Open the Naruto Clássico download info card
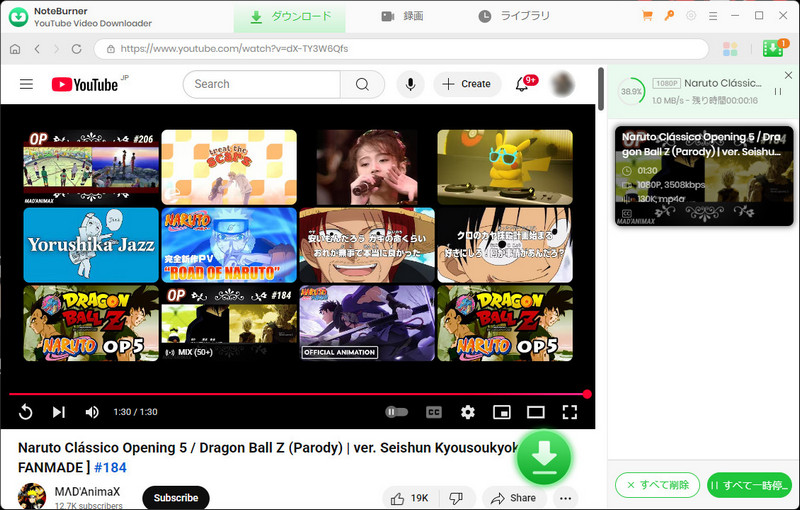800x510 pixels. point(704,176)
